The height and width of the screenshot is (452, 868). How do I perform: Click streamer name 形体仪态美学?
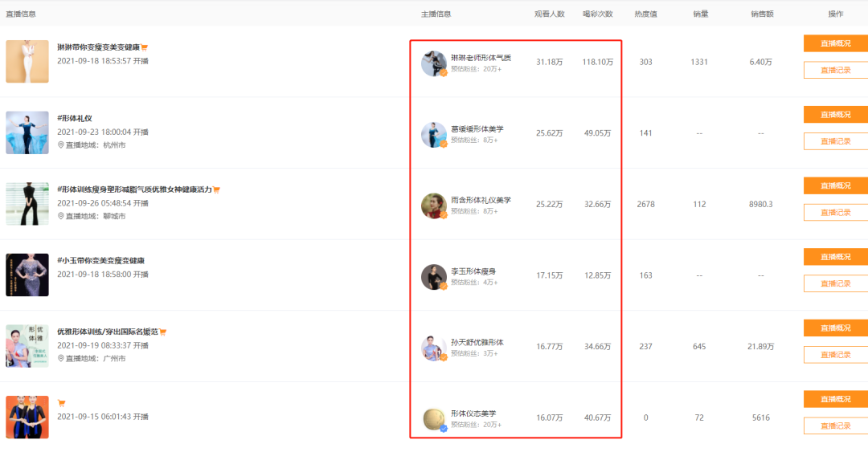click(x=473, y=413)
